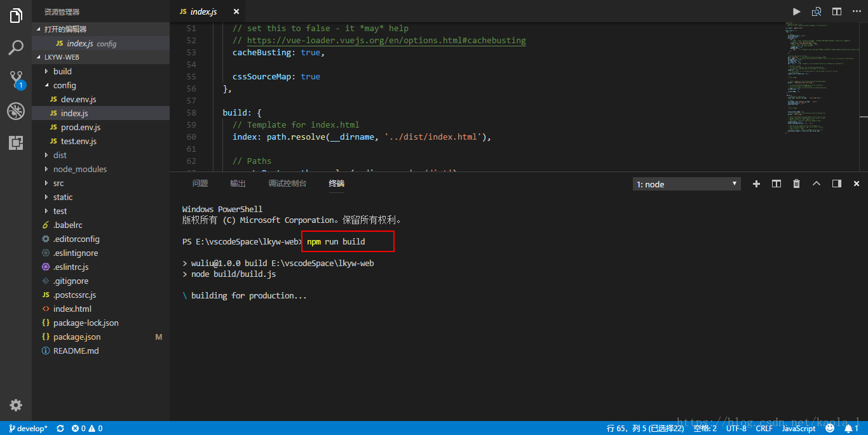
Task: Follow the vue-loader.vuejs.org cachebusting link
Action: 386,40
